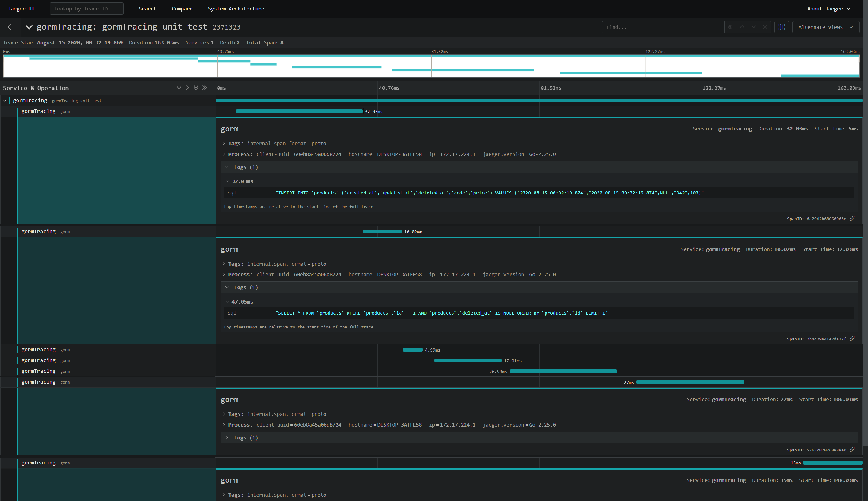
Task: Switch to the Compare page
Action: (x=182, y=9)
